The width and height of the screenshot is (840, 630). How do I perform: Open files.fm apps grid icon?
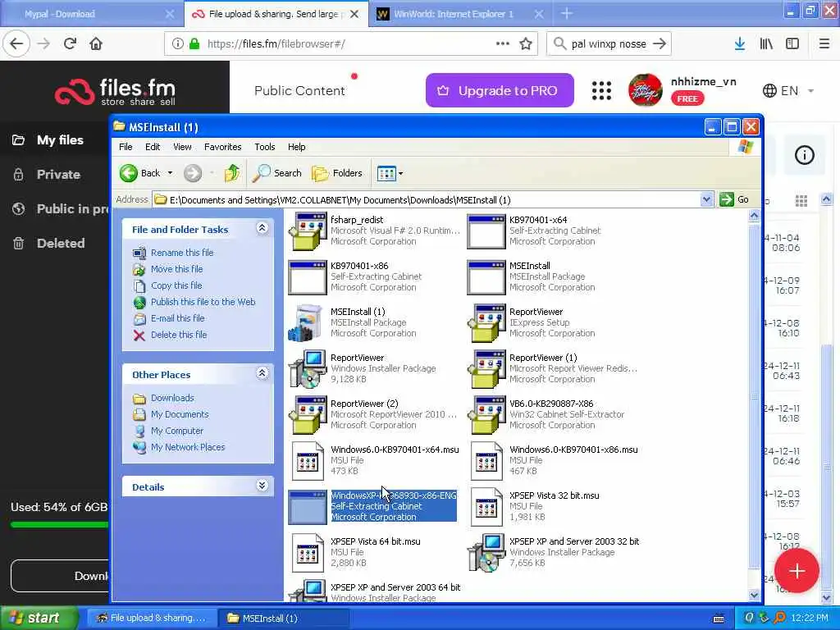[x=601, y=90]
